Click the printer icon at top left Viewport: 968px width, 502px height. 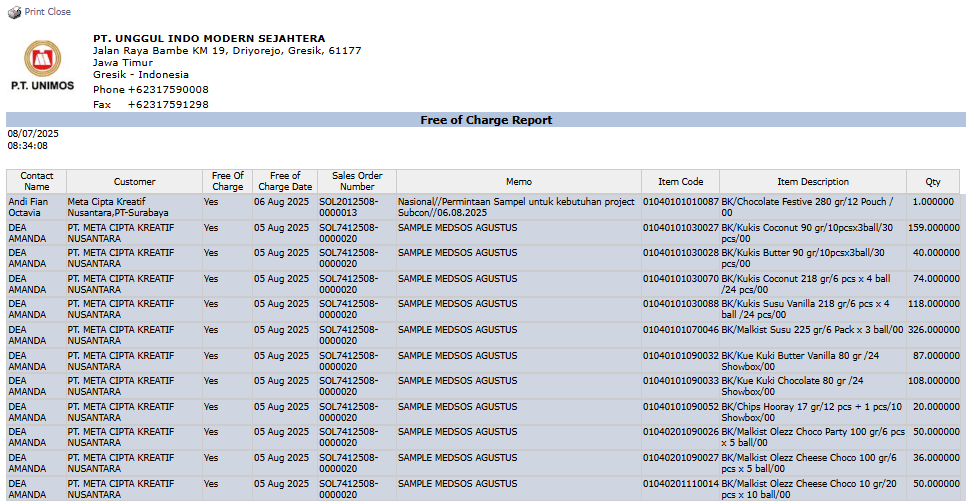tap(14, 12)
